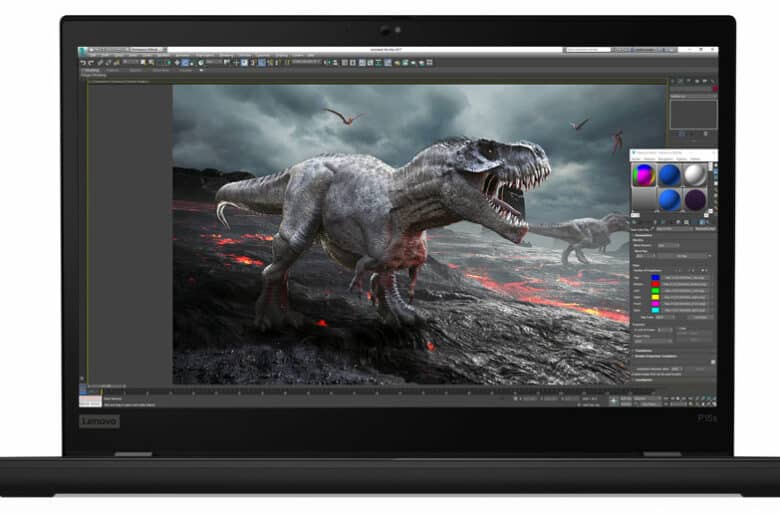Screen dimensions: 780x516
Task: Open Navigation menu in Material Editor
Action: (665, 159)
